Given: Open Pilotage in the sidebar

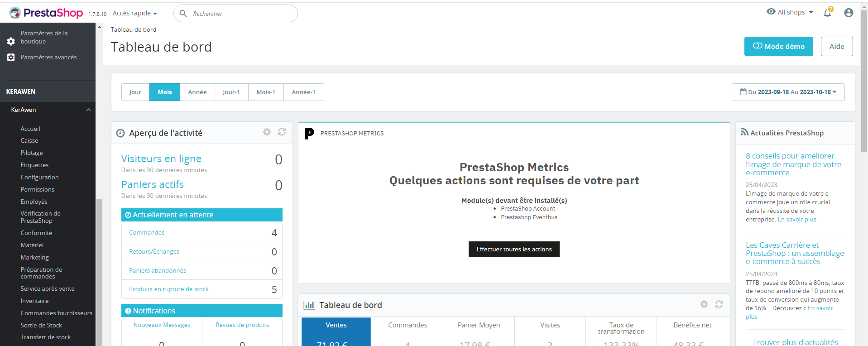Looking at the screenshot, I should click(x=32, y=153).
